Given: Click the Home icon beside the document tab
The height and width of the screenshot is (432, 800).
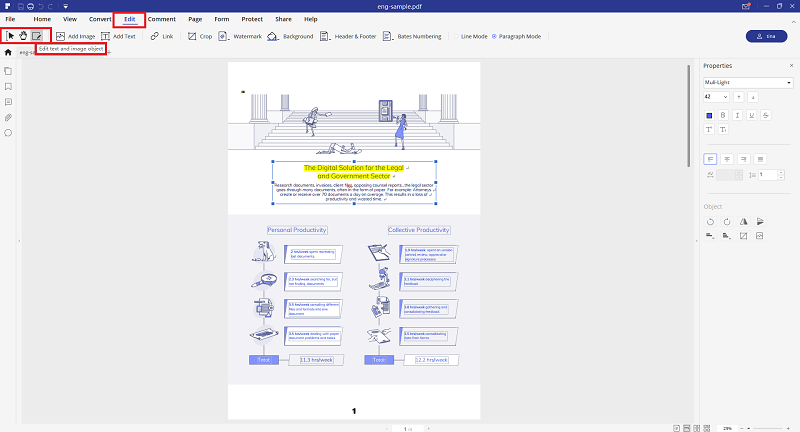Looking at the screenshot, I should pyautogui.click(x=9, y=51).
